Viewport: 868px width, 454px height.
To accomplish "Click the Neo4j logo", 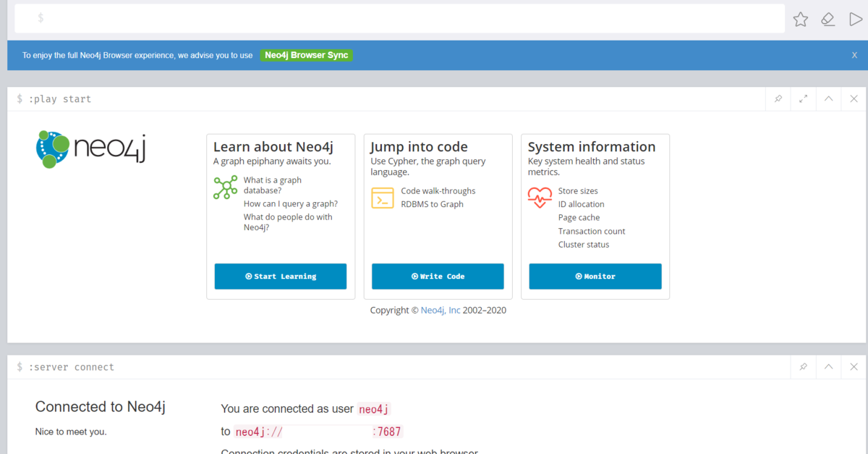I will (x=91, y=148).
